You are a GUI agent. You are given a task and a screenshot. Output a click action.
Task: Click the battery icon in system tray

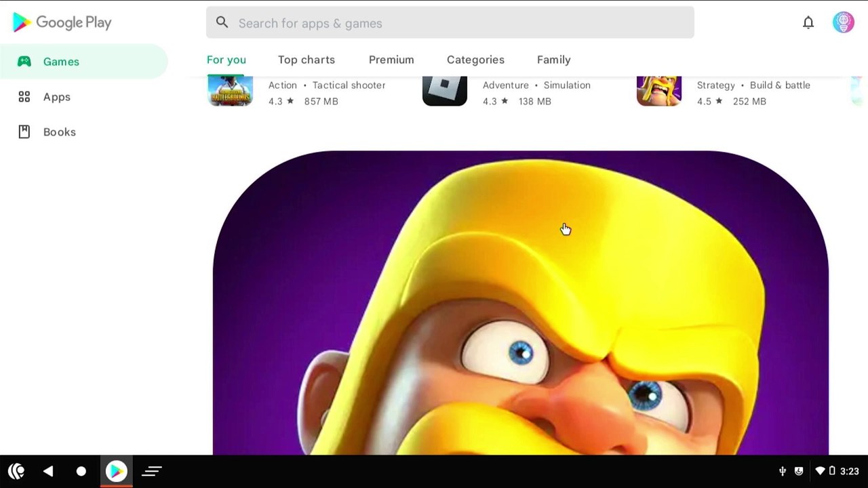832,471
